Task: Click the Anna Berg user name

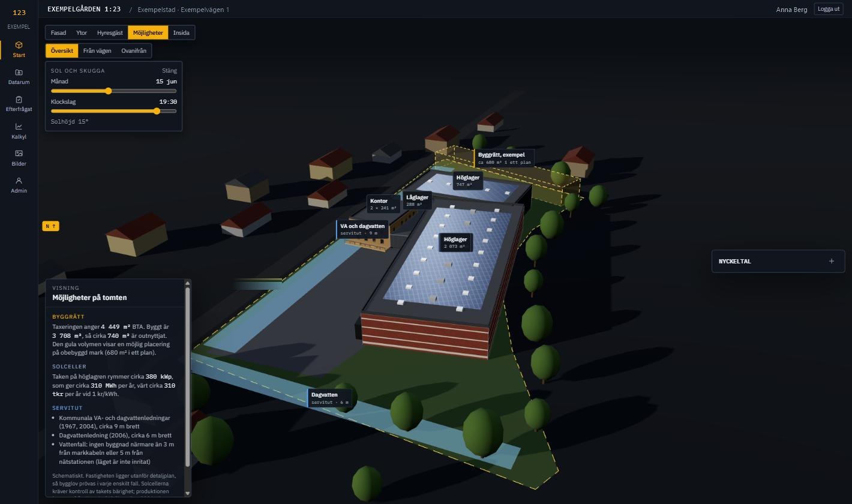Action: pyautogui.click(x=792, y=10)
